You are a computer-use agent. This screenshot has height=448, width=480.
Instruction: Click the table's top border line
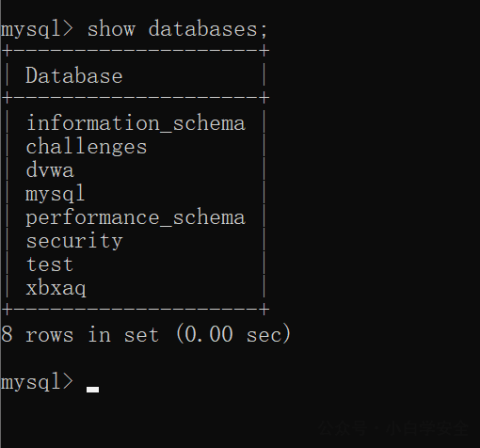[136, 51]
